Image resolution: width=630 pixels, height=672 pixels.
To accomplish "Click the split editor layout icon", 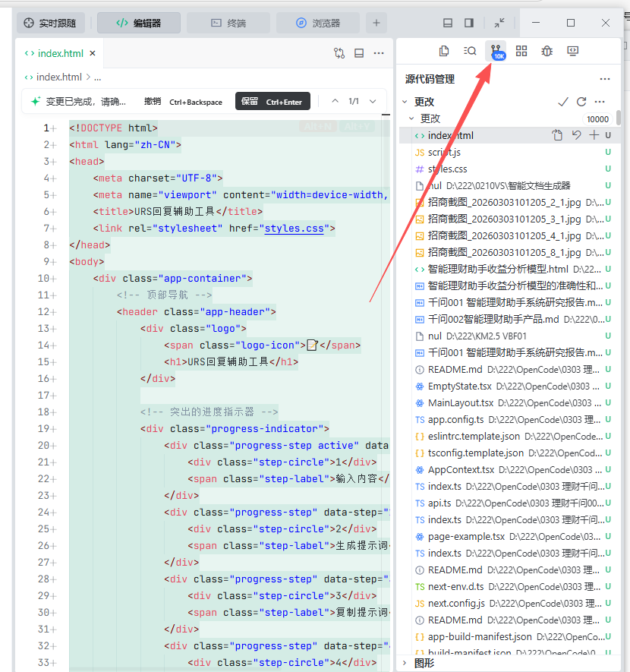I will tap(359, 53).
